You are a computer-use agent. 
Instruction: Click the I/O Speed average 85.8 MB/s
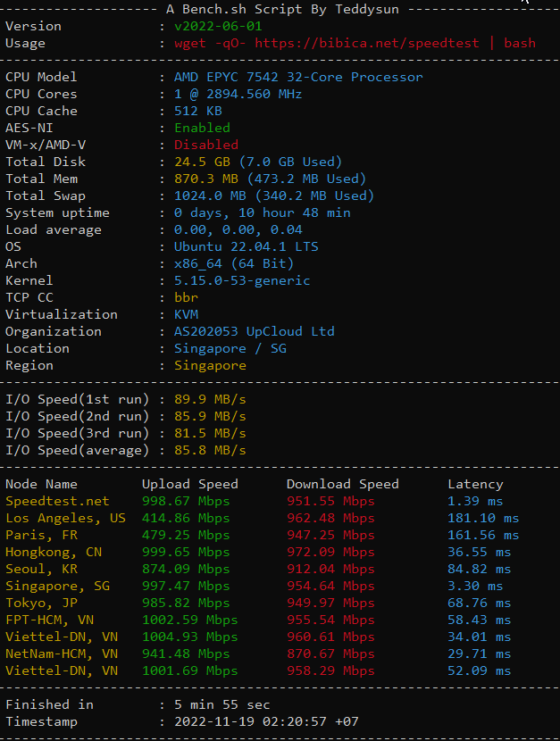[x=210, y=450]
